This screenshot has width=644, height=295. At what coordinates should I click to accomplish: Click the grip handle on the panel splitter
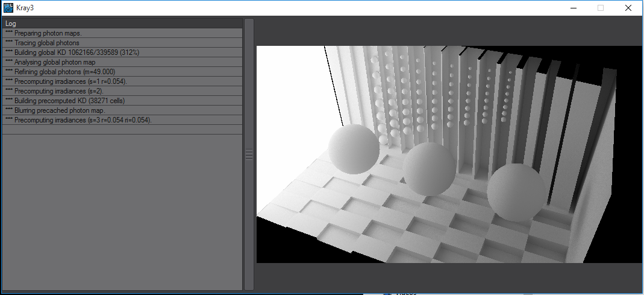pyautogui.click(x=249, y=154)
